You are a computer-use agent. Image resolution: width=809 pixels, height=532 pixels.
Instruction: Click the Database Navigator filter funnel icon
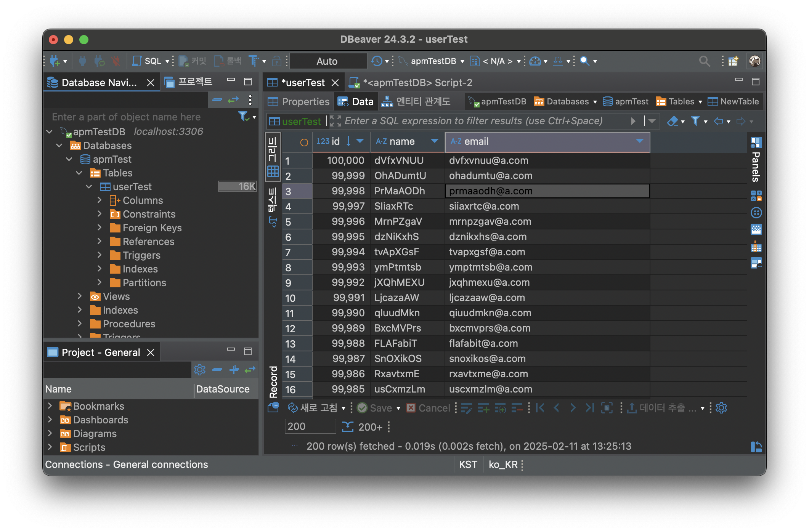click(x=243, y=116)
